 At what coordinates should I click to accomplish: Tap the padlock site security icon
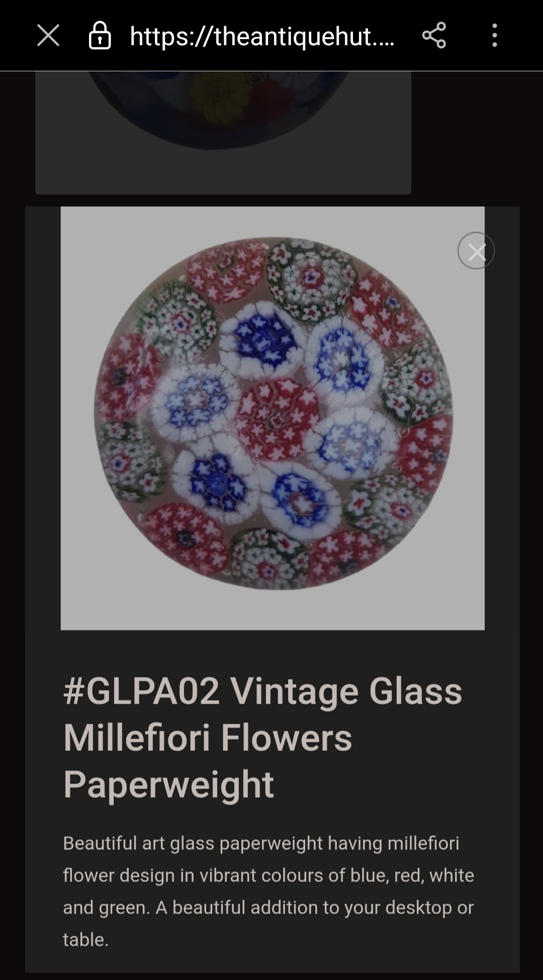point(100,36)
